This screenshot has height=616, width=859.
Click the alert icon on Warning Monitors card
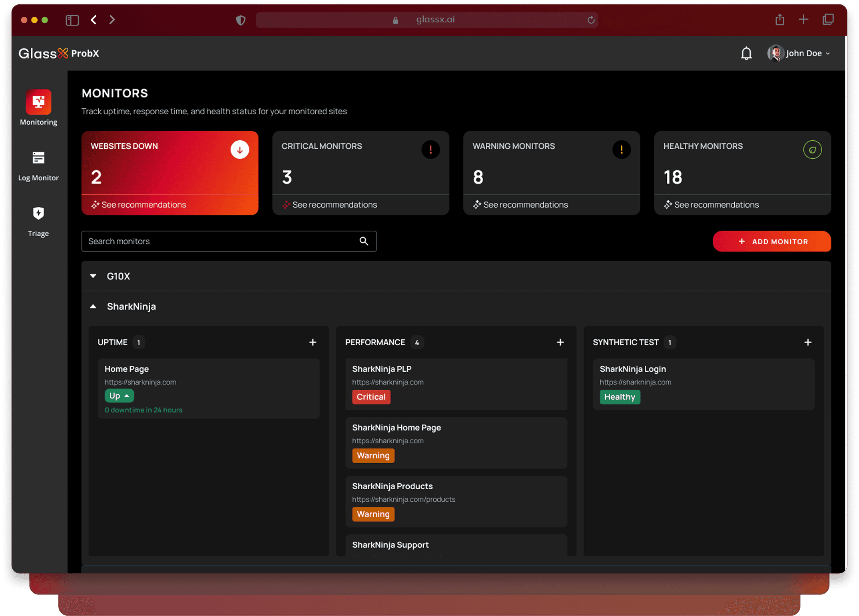click(622, 150)
